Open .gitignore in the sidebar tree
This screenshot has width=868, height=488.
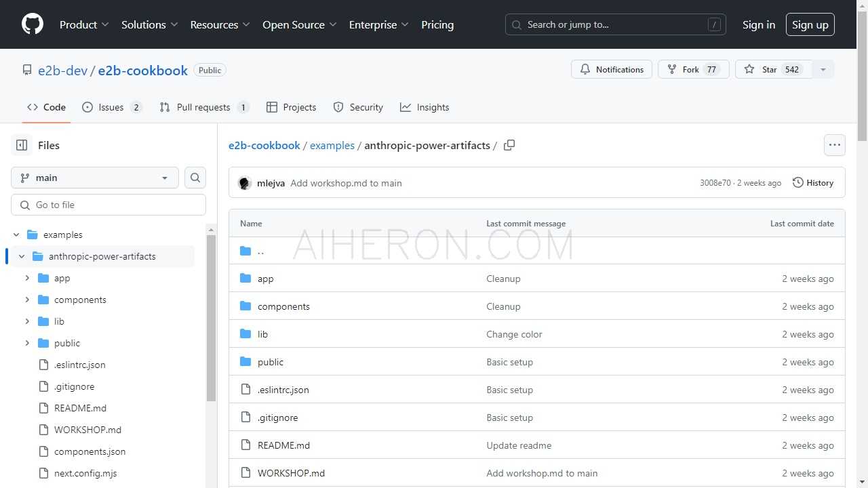[x=75, y=386]
